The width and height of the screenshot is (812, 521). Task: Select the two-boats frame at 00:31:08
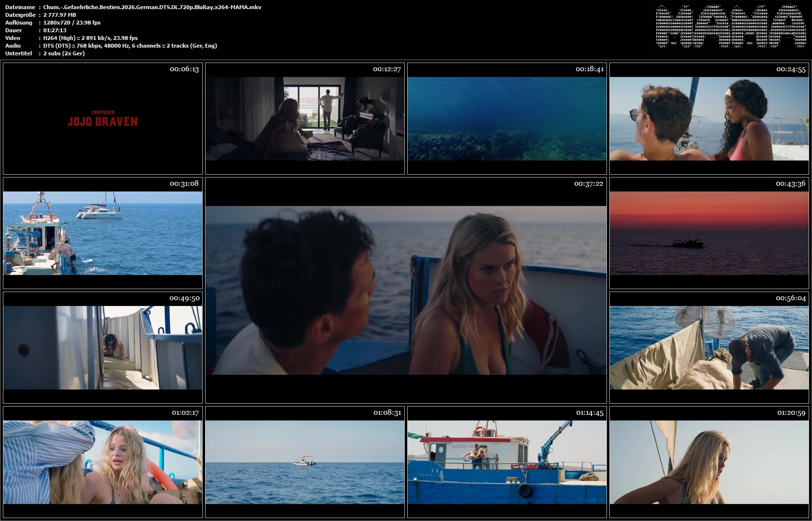(x=103, y=233)
